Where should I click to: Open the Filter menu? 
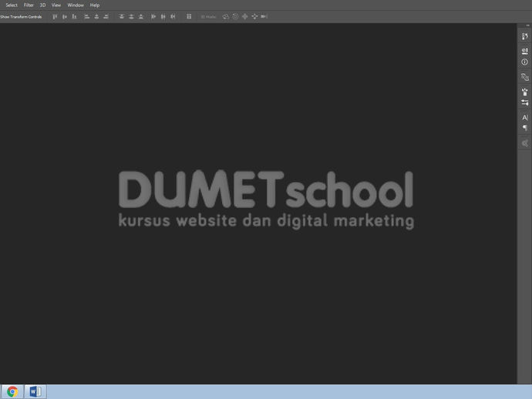pos(29,5)
